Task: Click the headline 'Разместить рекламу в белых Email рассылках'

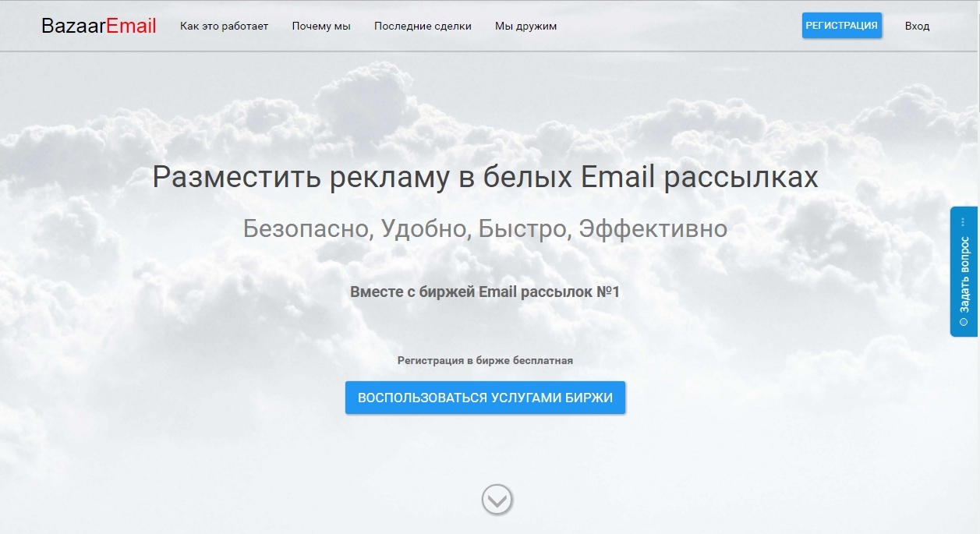Action: tap(485, 177)
